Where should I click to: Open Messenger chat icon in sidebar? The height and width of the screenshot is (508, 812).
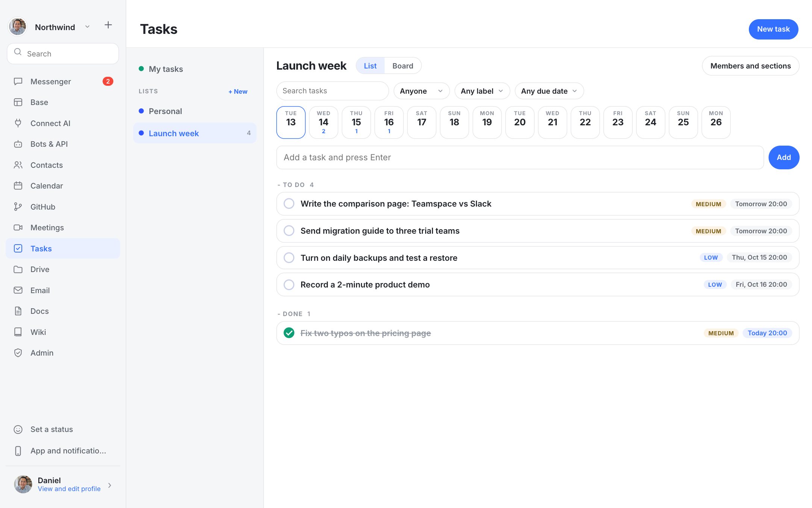pyautogui.click(x=18, y=82)
